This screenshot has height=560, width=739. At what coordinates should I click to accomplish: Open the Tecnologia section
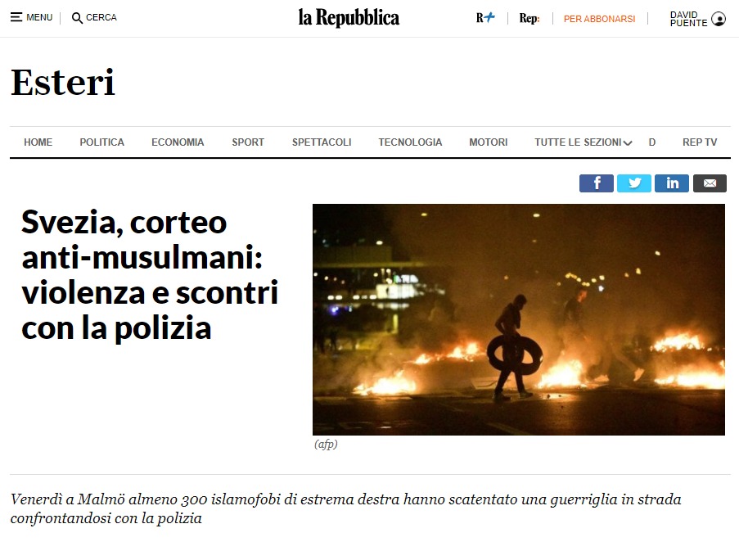pos(410,142)
